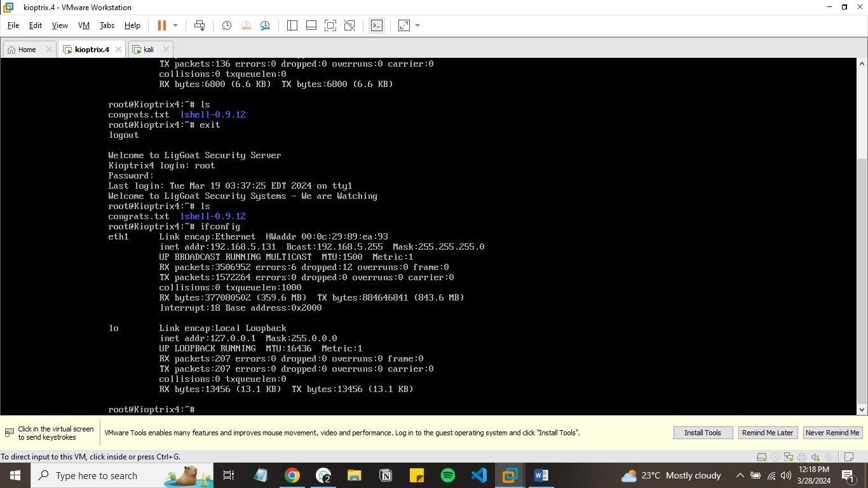Take a snapshot of this virtual machine
Screen dimensions: 868x488
(226, 25)
